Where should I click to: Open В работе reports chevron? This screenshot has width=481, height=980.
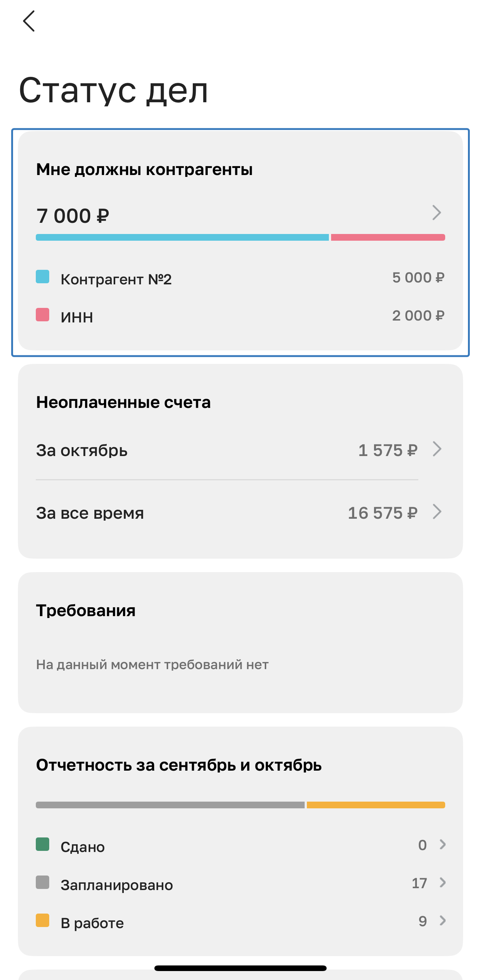tap(443, 921)
